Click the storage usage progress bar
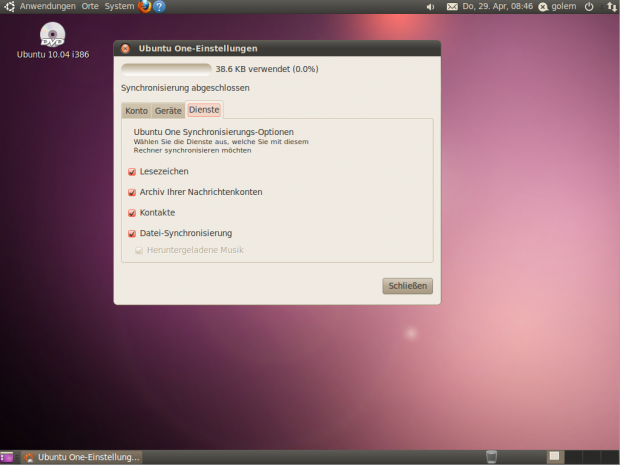The width and height of the screenshot is (620, 465). click(x=166, y=69)
